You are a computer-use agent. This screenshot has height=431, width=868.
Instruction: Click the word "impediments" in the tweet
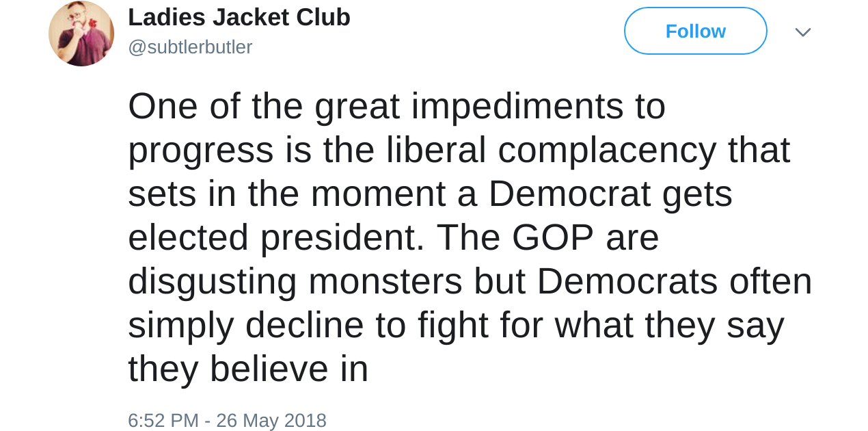[517, 107]
